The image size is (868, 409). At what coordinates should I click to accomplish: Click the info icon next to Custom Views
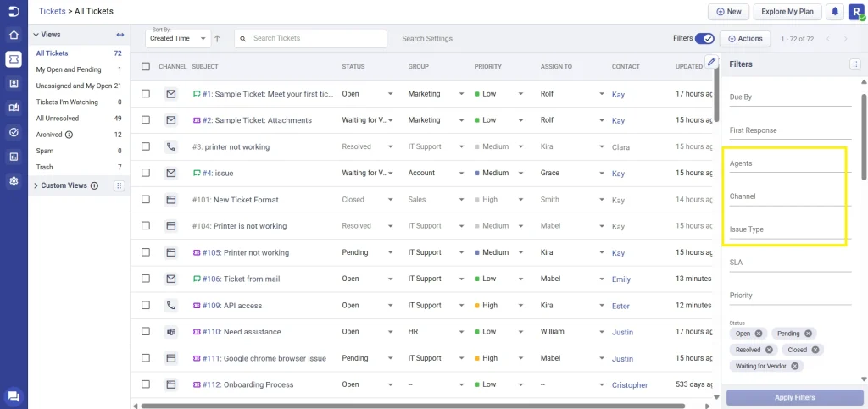[94, 185]
